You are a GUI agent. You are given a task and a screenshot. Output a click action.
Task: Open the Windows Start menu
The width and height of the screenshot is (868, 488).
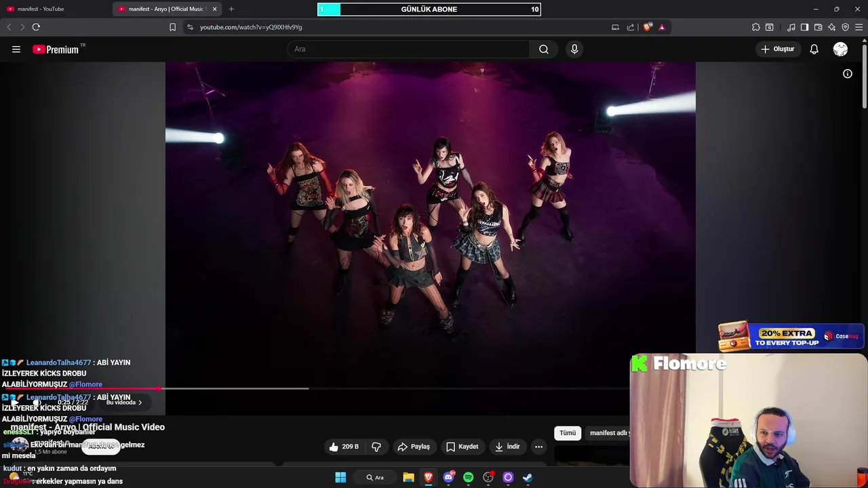click(x=340, y=477)
